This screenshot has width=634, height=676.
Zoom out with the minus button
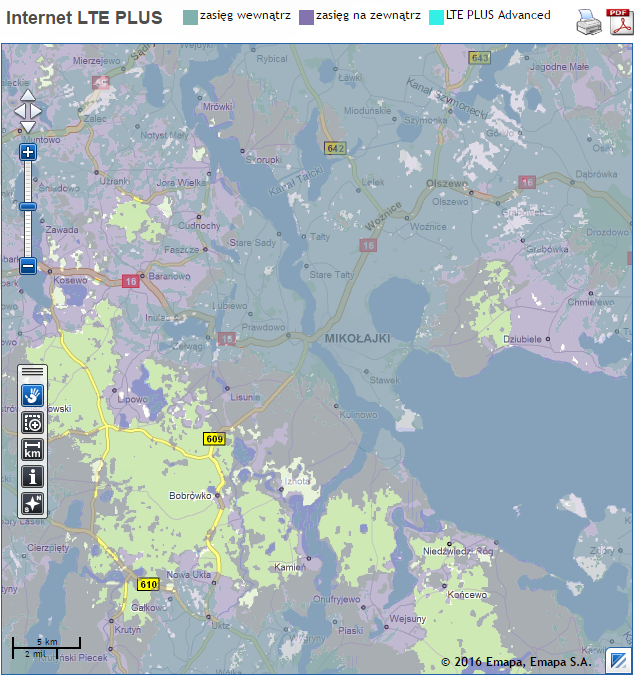(x=28, y=266)
